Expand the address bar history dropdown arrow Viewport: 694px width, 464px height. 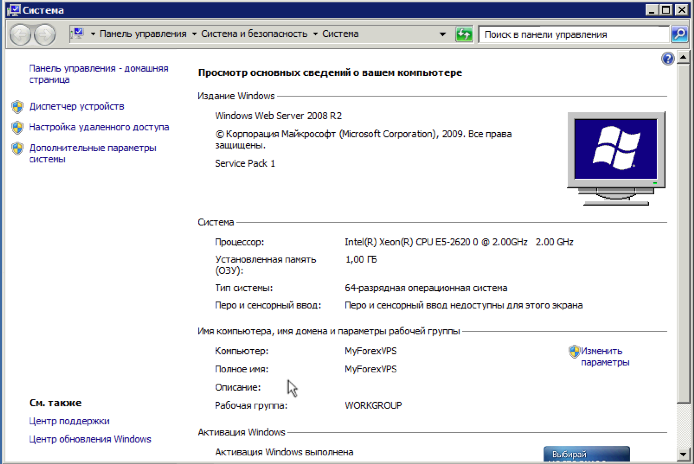pos(443,34)
